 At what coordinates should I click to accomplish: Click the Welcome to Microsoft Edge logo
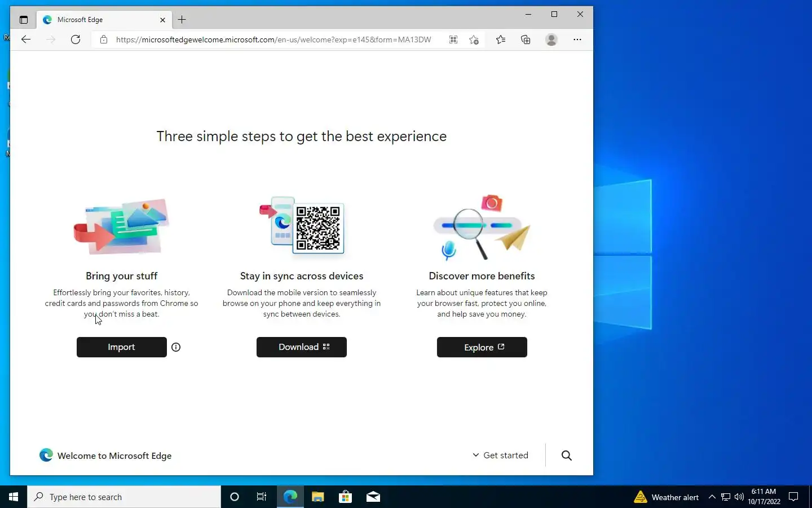click(105, 456)
